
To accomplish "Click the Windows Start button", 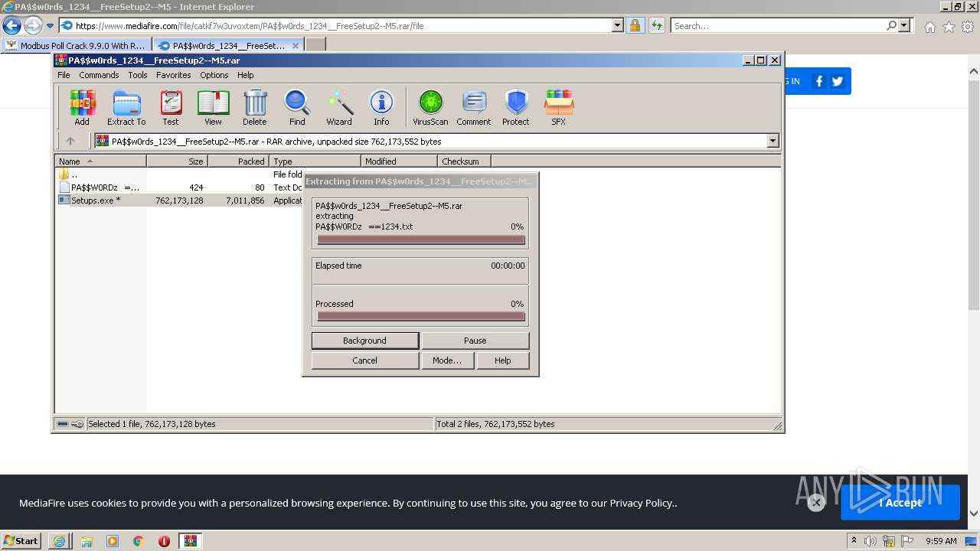I will (21, 541).
